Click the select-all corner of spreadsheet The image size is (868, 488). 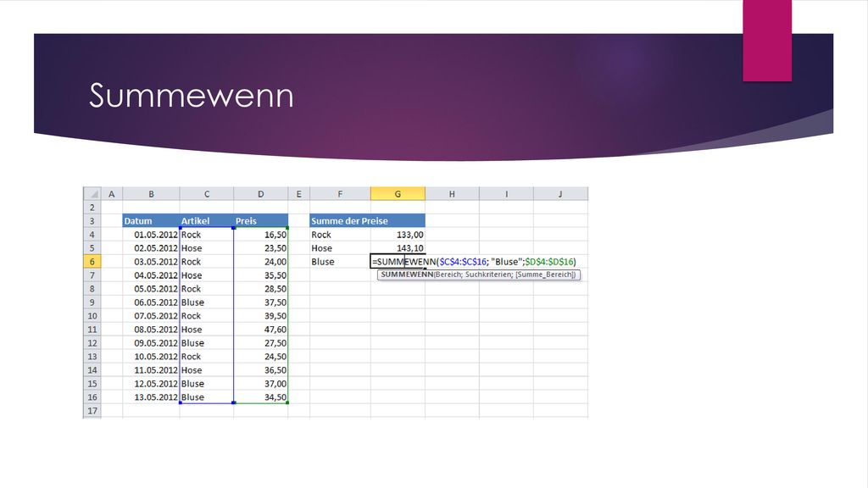(92, 194)
